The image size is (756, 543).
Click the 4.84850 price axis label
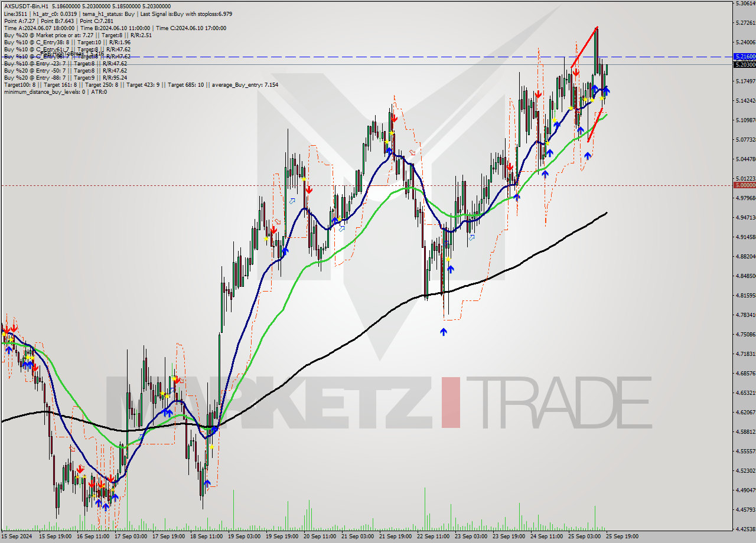pos(745,276)
